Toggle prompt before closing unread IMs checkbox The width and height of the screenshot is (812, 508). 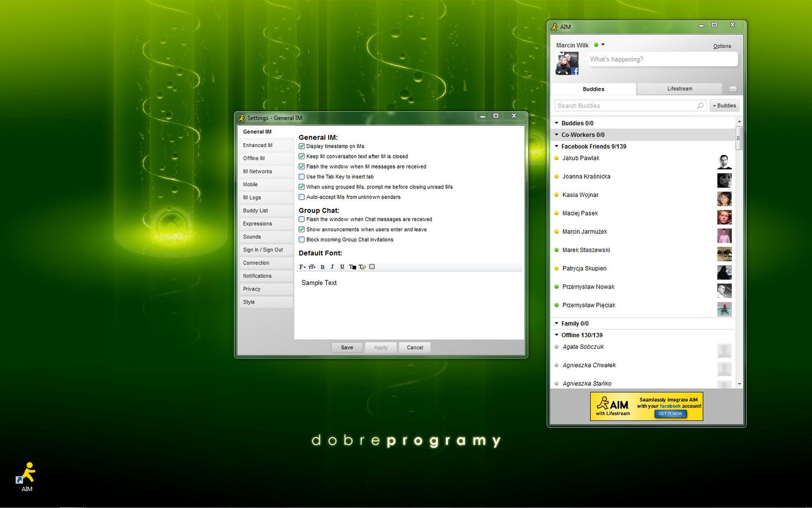point(302,187)
